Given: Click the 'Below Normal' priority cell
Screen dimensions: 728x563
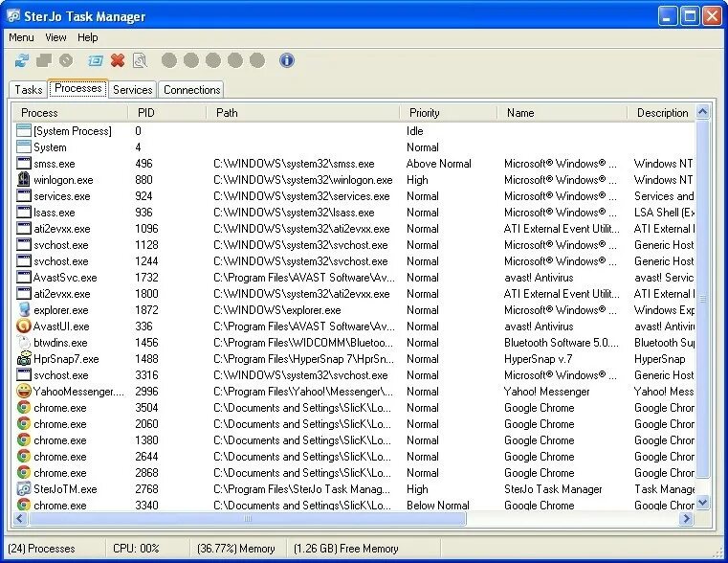Looking at the screenshot, I should pyautogui.click(x=438, y=505).
